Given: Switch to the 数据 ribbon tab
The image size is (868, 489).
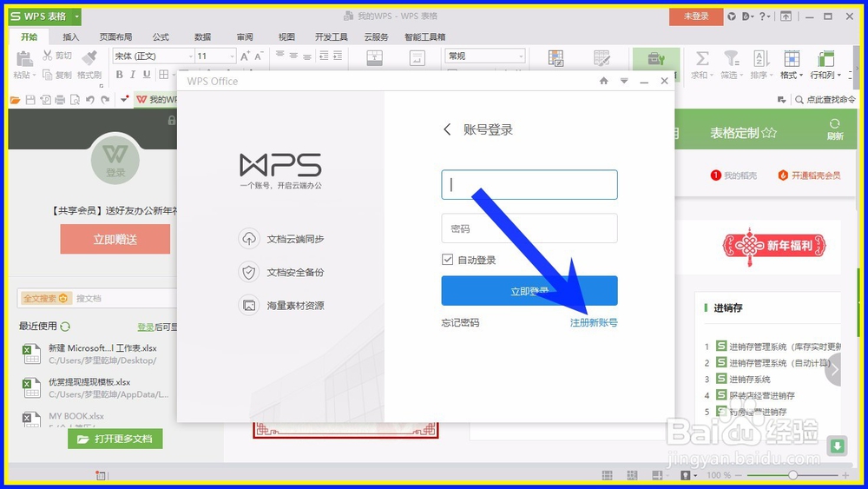Looking at the screenshot, I should (202, 36).
